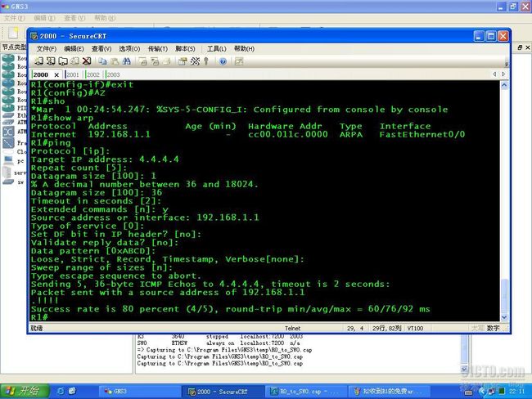The height and width of the screenshot is (399, 532).
Task: Switch to the 2002 session tab
Action: coord(92,74)
